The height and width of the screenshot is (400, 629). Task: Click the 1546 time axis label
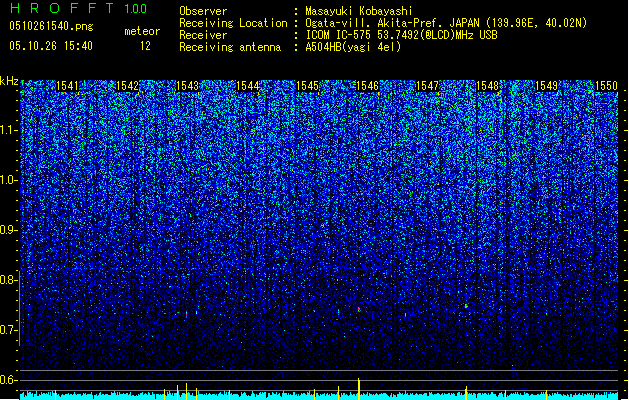367,86
